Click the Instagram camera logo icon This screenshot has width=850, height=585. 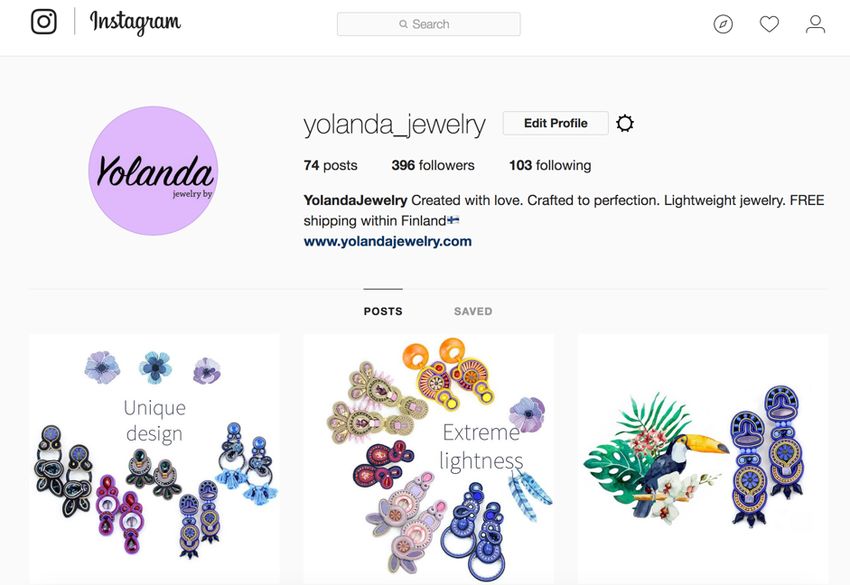click(44, 22)
